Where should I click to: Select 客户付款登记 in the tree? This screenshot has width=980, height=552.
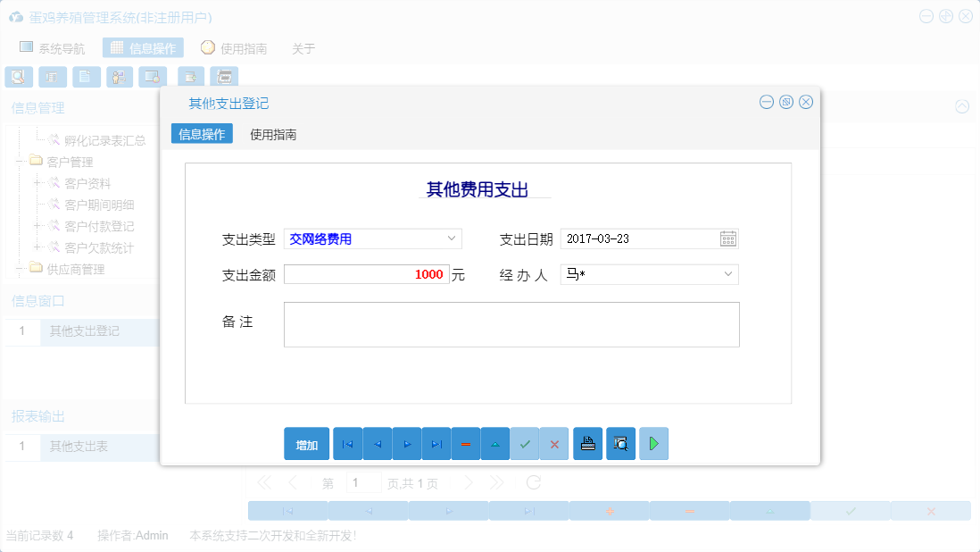101,228
